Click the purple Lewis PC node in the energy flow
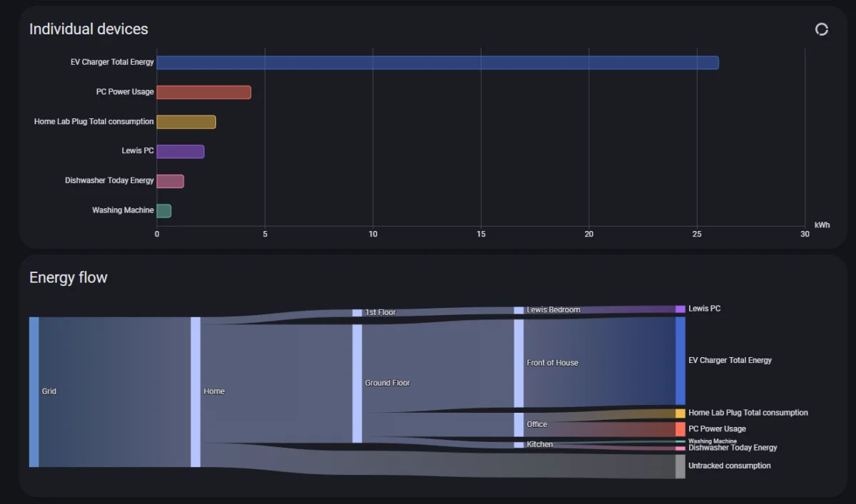This screenshot has height=504, width=856. pos(681,309)
